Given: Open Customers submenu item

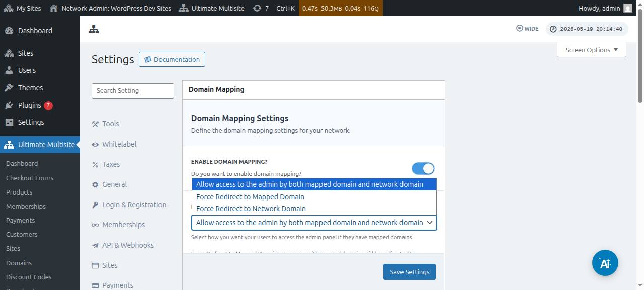Looking at the screenshot, I should pos(22,234).
